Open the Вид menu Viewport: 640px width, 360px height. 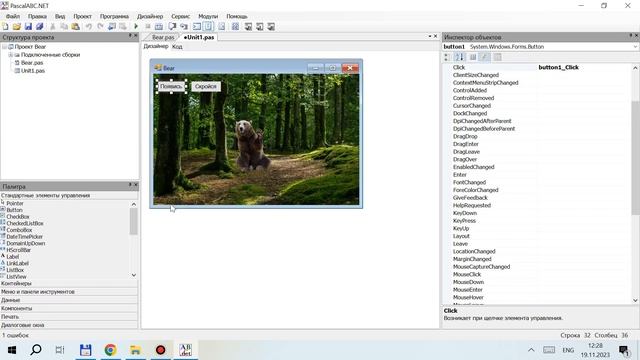tap(60, 16)
